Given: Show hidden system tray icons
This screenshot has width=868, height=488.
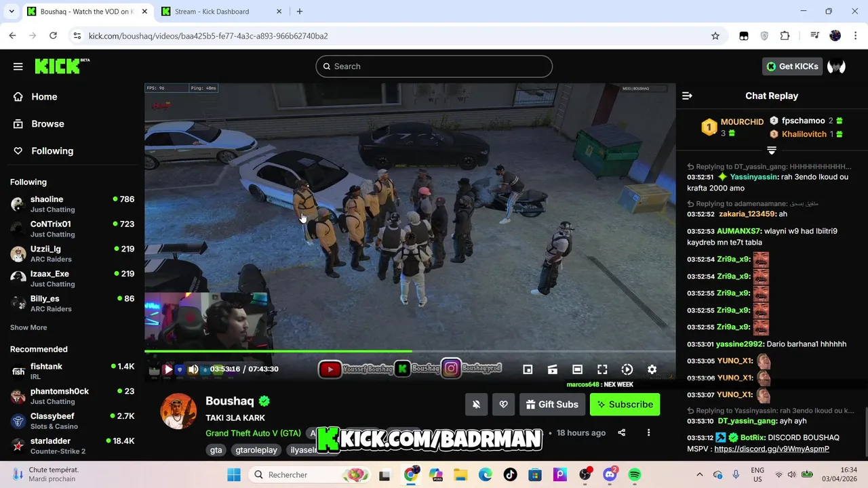Looking at the screenshot, I should point(699,475).
